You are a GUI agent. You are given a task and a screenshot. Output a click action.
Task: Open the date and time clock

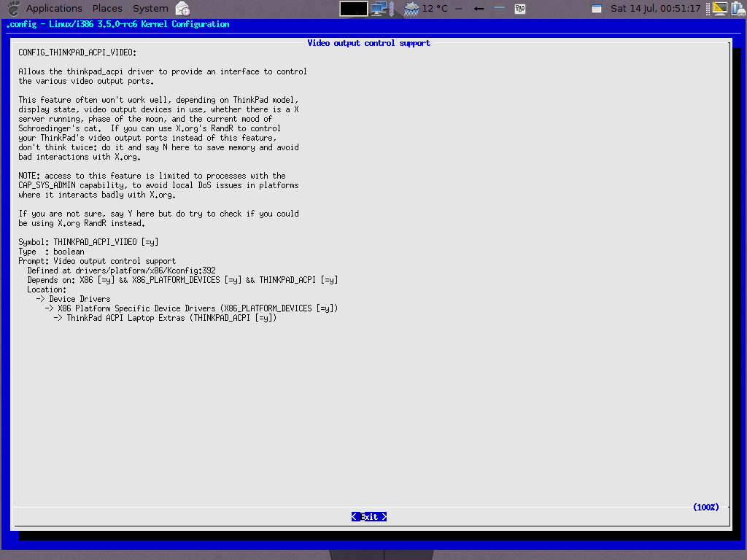tap(655, 9)
